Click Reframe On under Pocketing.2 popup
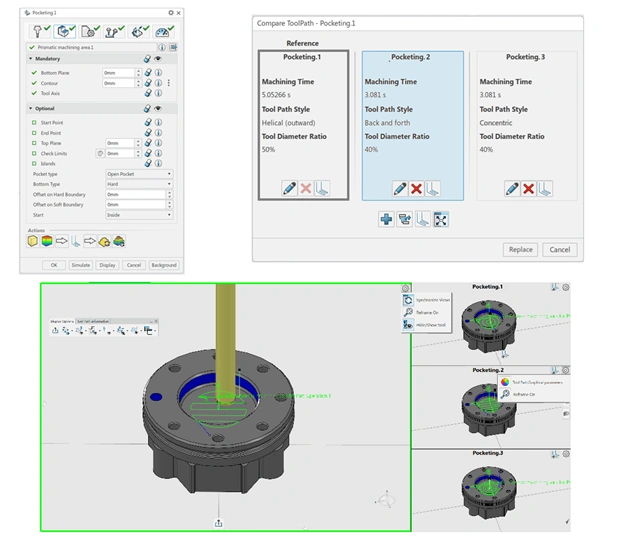This screenshot has height=538, width=631. (x=524, y=394)
